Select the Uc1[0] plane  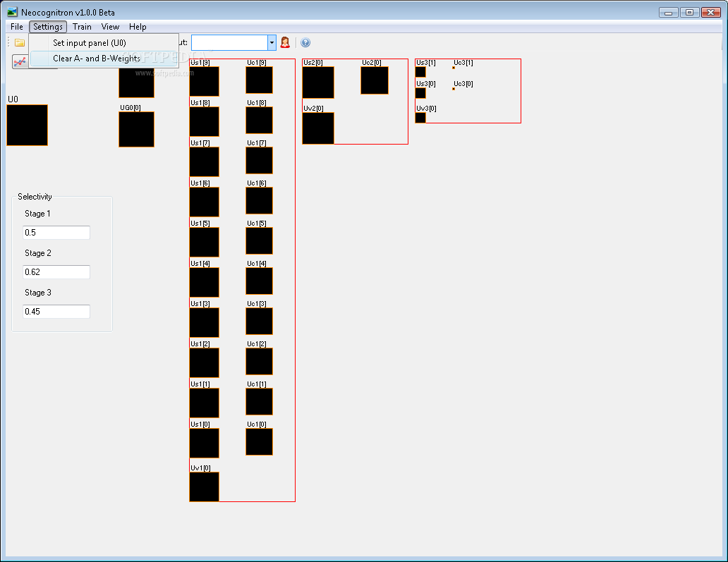(x=259, y=442)
